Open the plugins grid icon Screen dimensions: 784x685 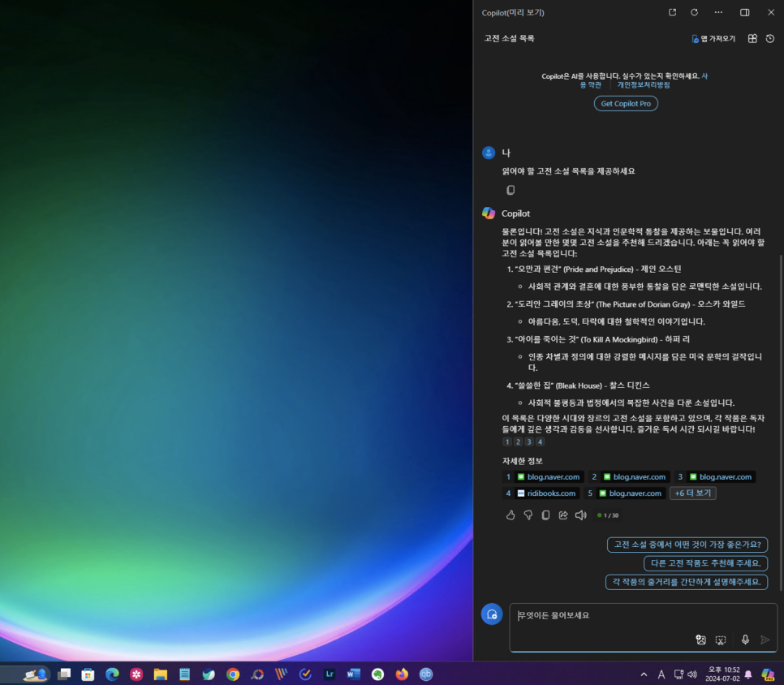point(752,38)
